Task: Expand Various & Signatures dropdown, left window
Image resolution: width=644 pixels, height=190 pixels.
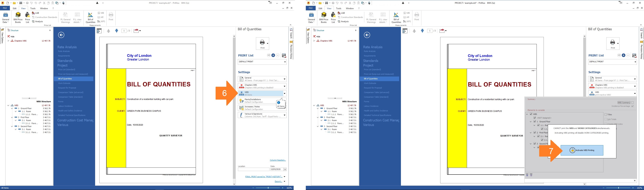Action: pos(284,115)
